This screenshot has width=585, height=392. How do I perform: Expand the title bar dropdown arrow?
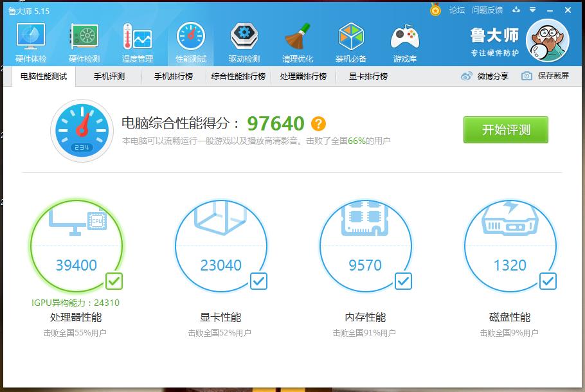pyautogui.click(x=531, y=10)
